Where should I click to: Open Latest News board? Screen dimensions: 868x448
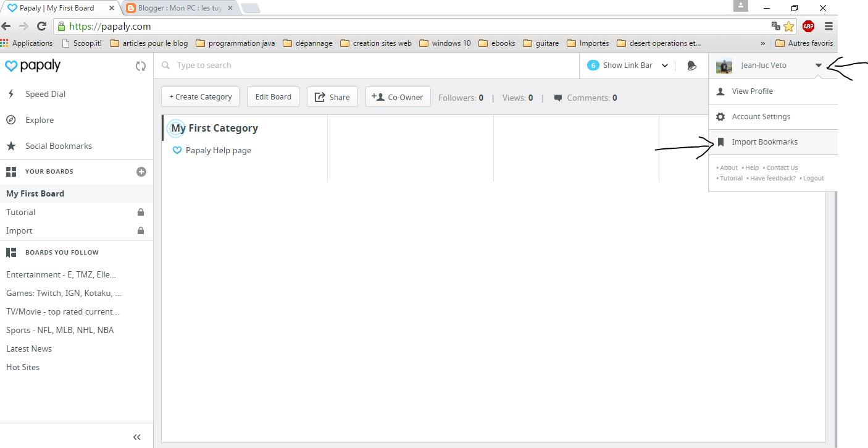point(29,349)
